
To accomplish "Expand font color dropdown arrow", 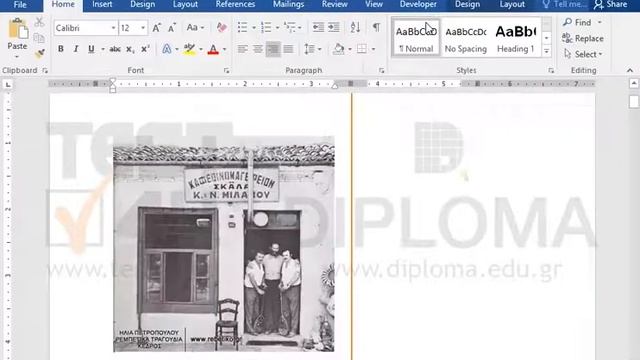I will point(224,49).
